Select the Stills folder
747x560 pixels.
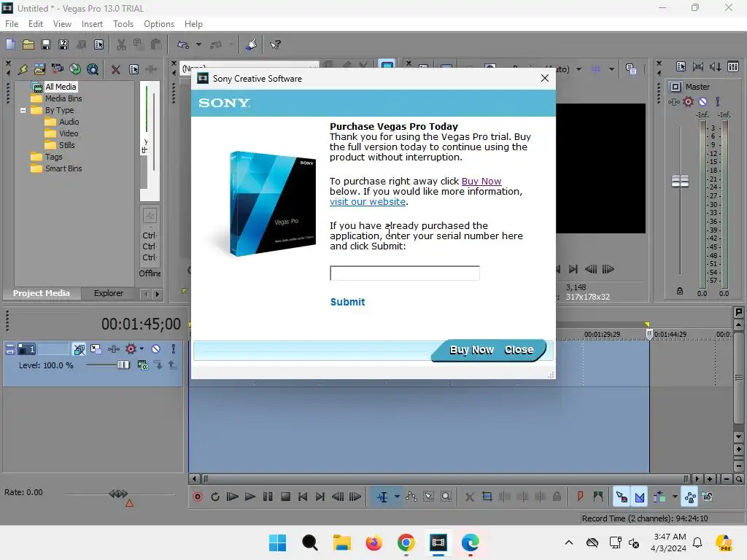point(66,145)
